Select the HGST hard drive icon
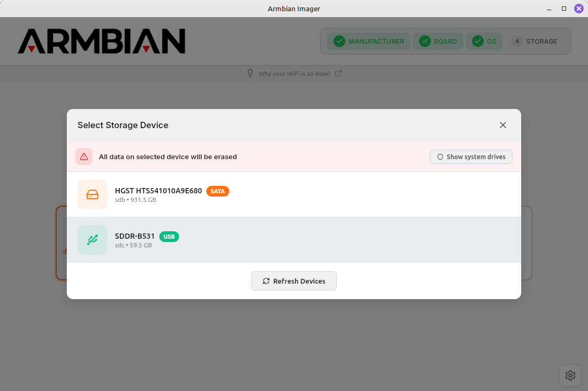This screenshot has height=391, width=588. click(x=92, y=194)
